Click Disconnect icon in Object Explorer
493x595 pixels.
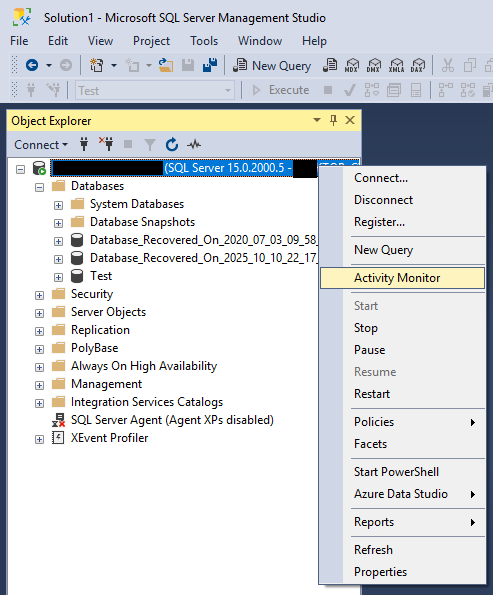pos(106,144)
